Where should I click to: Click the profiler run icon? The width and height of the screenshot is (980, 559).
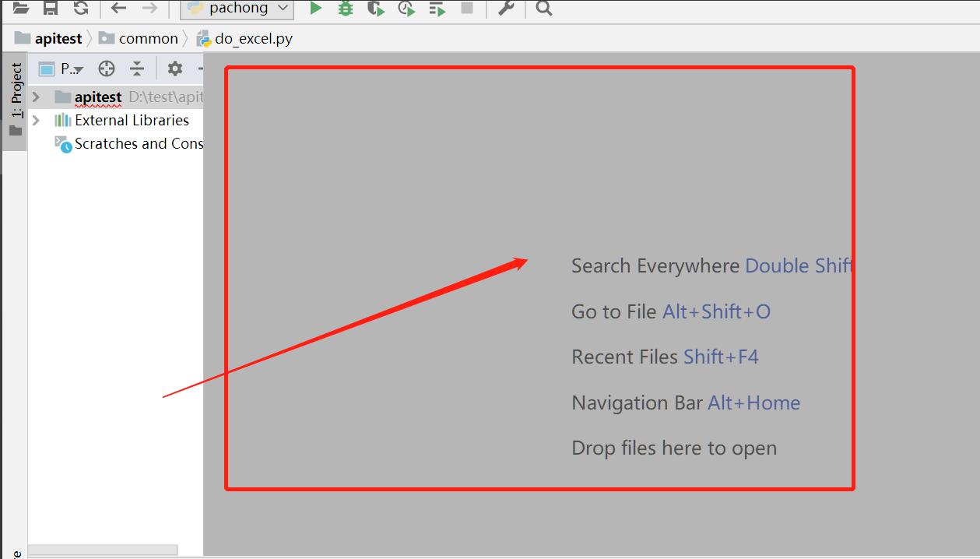(406, 9)
